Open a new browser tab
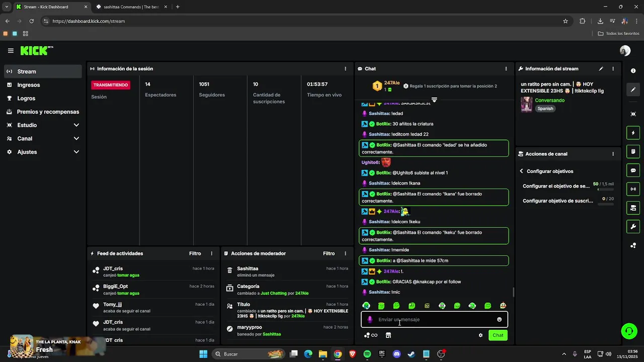 point(178,7)
